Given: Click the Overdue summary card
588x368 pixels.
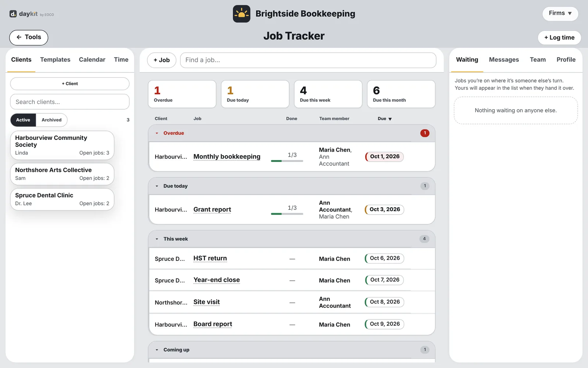Looking at the screenshot, I should click(x=182, y=94).
